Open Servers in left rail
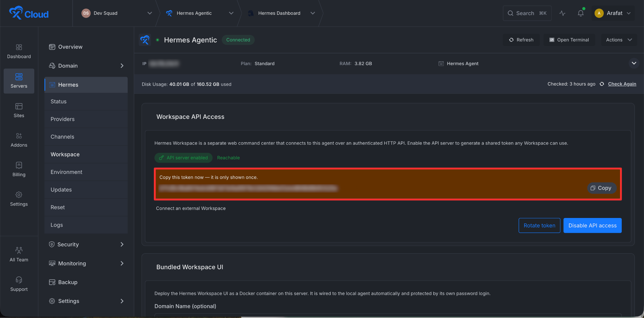 19,81
